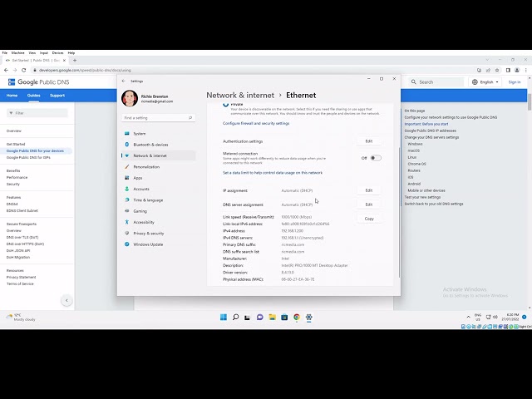Click the Chrome address bar
Screen dimensions: 532x399
[253, 70]
